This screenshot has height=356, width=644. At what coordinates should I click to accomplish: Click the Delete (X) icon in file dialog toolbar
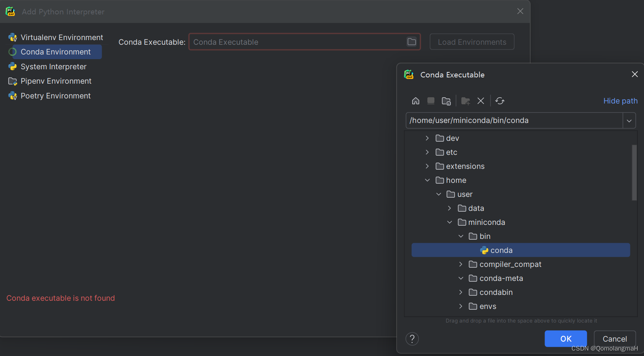pyautogui.click(x=480, y=101)
